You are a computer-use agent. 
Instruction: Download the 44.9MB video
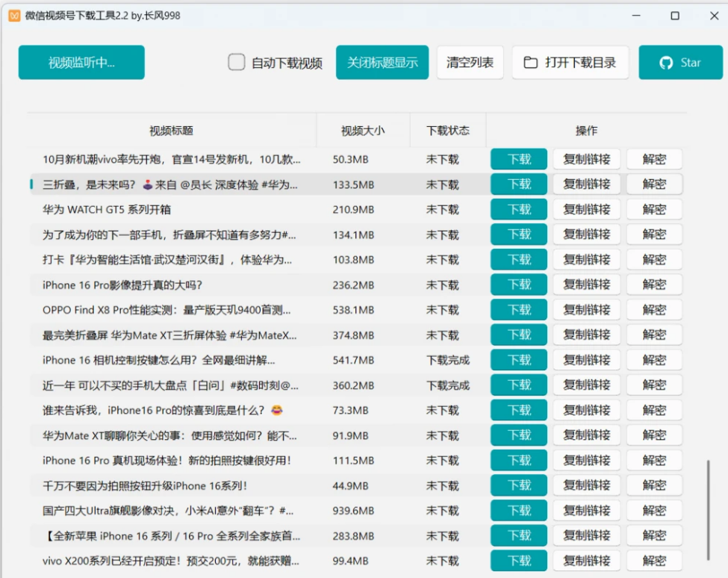519,485
